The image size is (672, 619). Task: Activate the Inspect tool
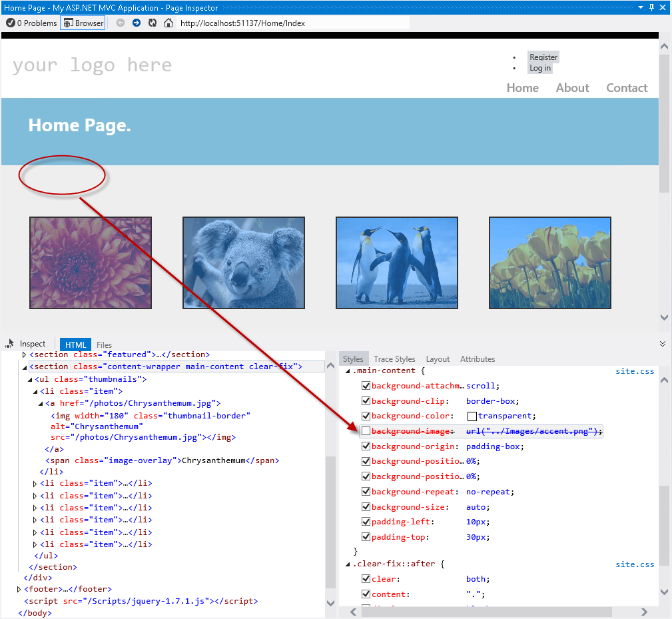[27, 344]
